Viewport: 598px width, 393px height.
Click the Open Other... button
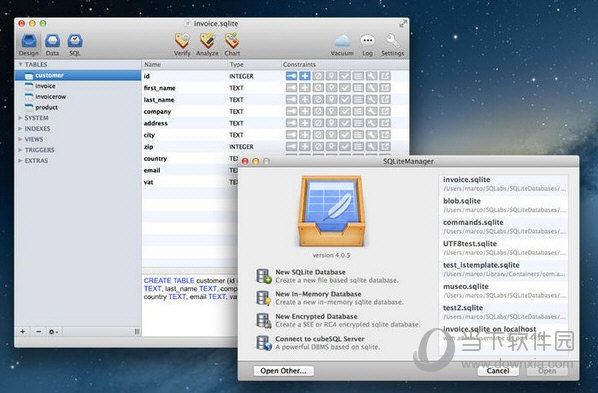283,371
